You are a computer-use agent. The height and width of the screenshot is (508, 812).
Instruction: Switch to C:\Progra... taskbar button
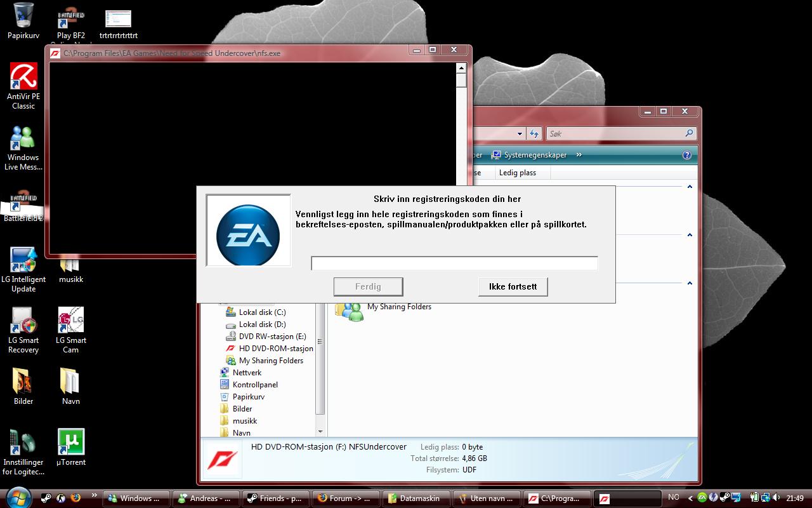[556, 498]
